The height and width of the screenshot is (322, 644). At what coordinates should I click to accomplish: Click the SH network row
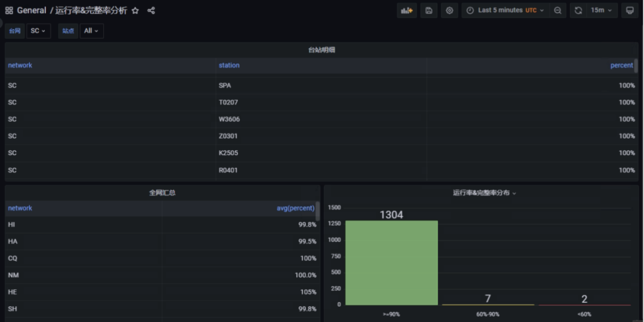[x=162, y=309]
